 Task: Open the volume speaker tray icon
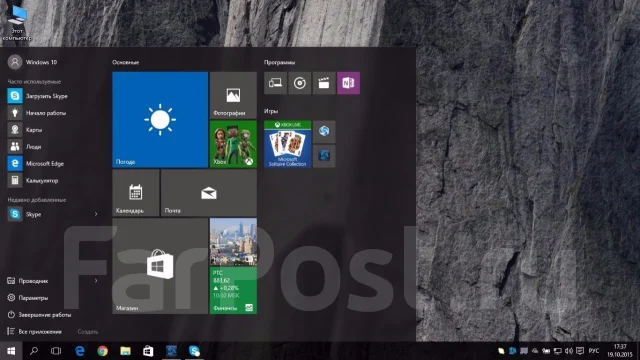(x=569, y=351)
